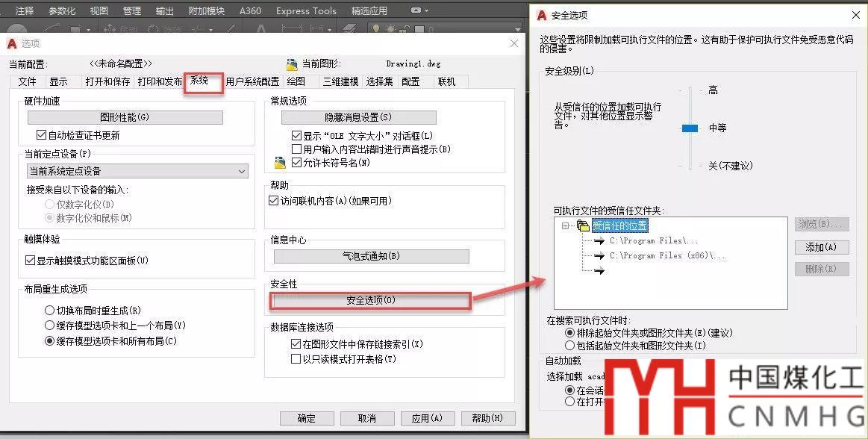
Task: Select 缓存模型选项卡和上一个布局 radio option
Action: pos(49,326)
